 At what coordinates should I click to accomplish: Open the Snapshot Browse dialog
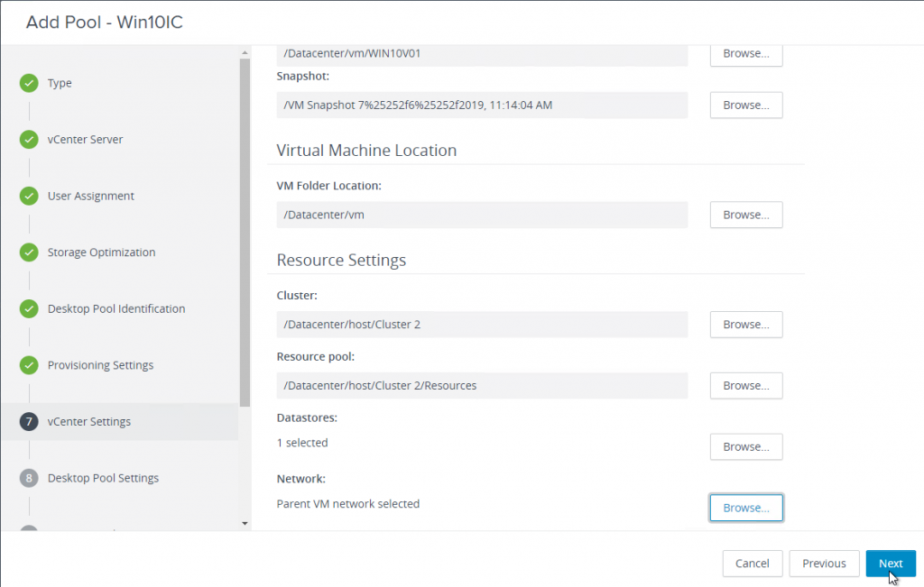pos(745,105)
